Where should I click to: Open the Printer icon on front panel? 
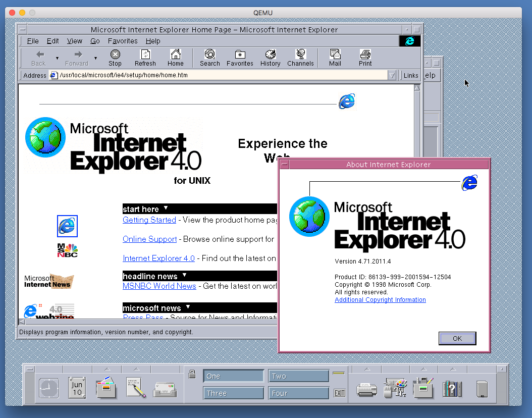tap(367, 390)
